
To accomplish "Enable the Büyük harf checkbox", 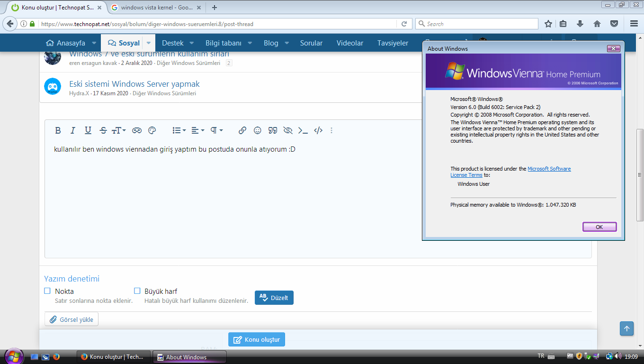I will pos(137,291).
